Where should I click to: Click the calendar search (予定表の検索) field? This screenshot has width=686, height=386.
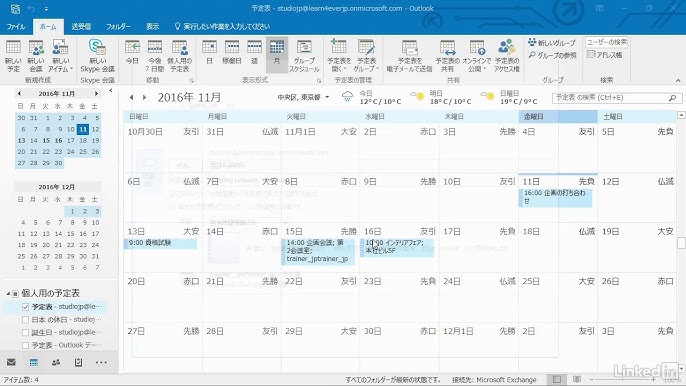[610, 98]
